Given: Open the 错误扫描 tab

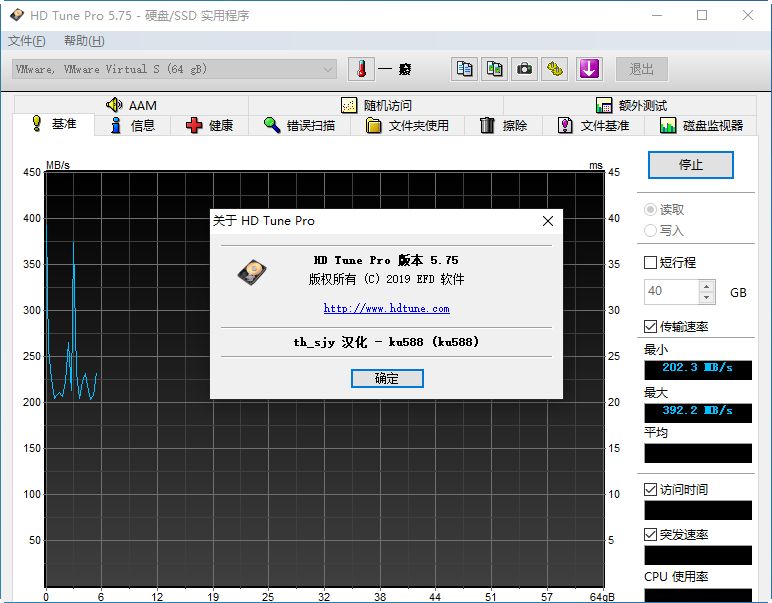Looking at the screenshot, I should (x=299, y=126).
